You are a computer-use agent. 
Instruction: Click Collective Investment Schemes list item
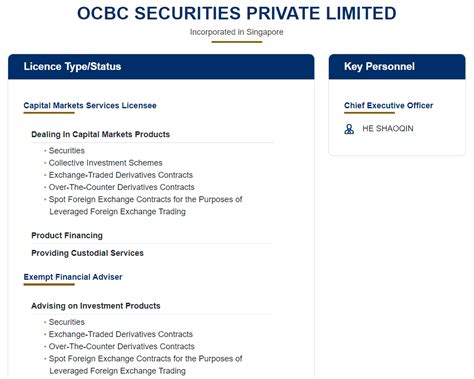pos(105,163)
